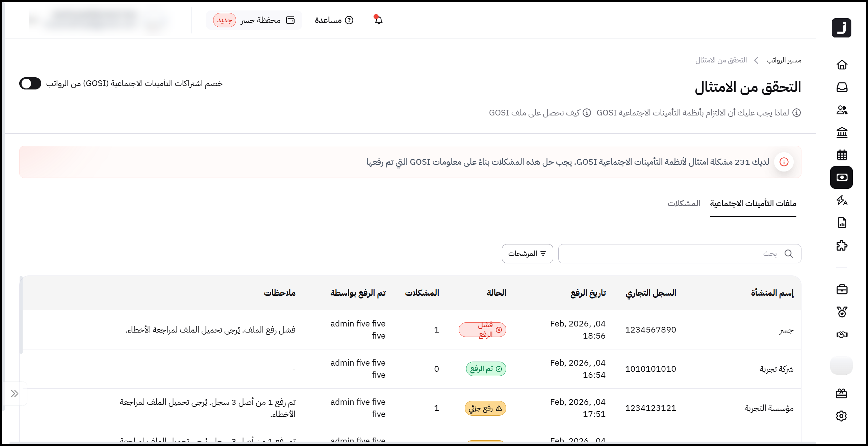This screenshot has height=446, width=868.
Task: Click مسير الرواتب breadcrumb link
Action: click(784, 60)
